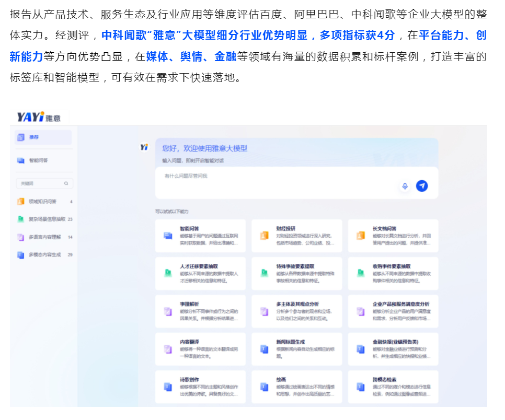Screen dimensions: 505x420
Task: Open the 新闻标题生成 capability card
Action: click(297, 349)
